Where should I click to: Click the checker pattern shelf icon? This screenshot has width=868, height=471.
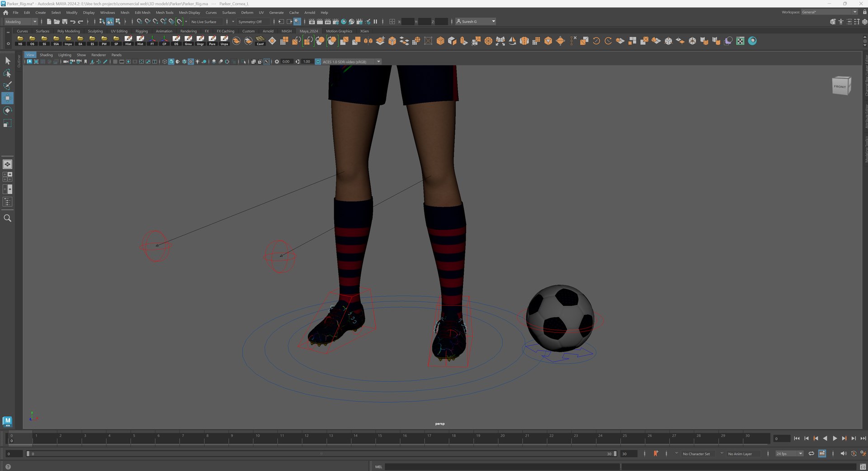click(x=740, y=41)
